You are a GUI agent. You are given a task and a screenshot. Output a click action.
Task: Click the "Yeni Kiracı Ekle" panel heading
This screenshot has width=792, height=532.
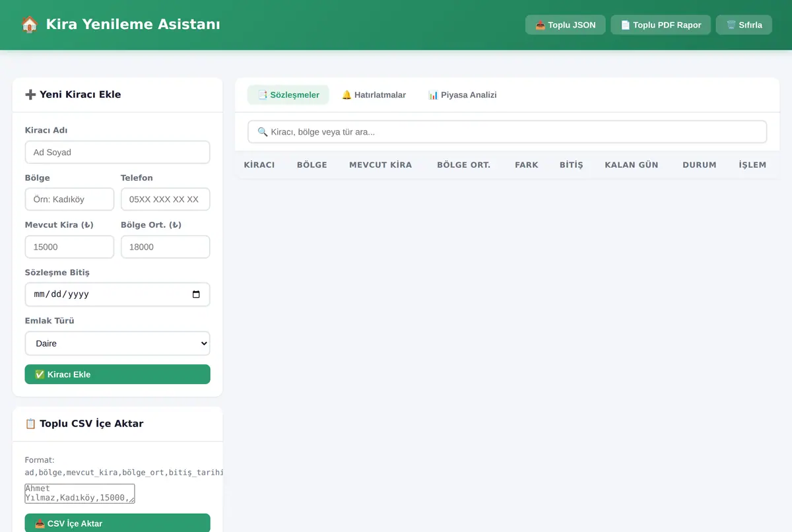click(73, 94)
